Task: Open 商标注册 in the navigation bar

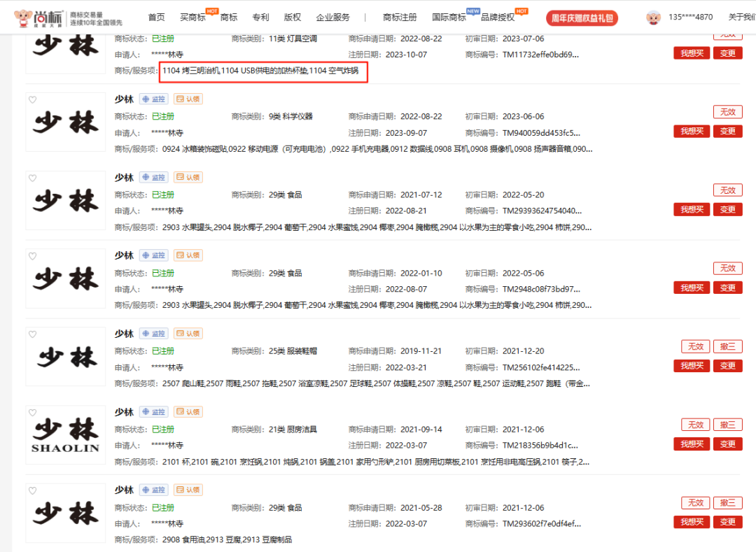Action: tap(400, 17)
